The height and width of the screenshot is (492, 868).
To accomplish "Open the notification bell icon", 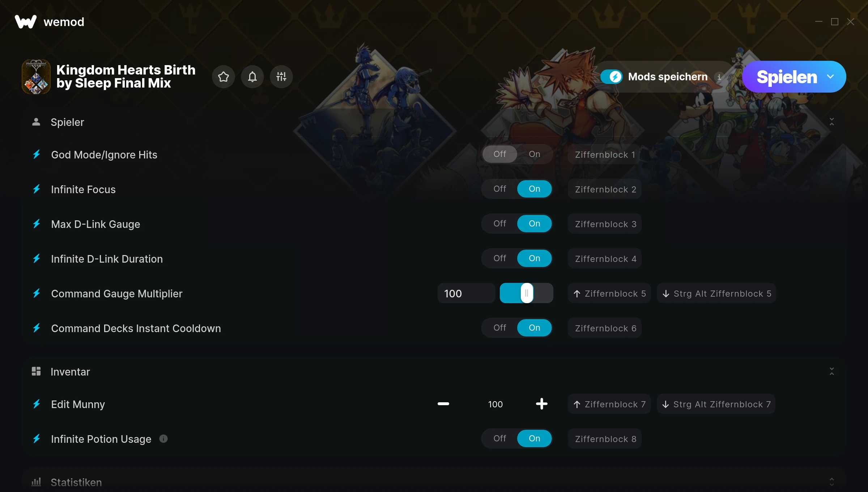I will click(252, 77).
